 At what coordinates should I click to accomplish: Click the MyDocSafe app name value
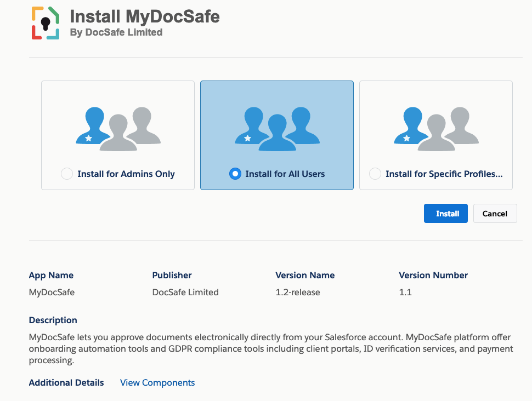(x=52, y=292)
